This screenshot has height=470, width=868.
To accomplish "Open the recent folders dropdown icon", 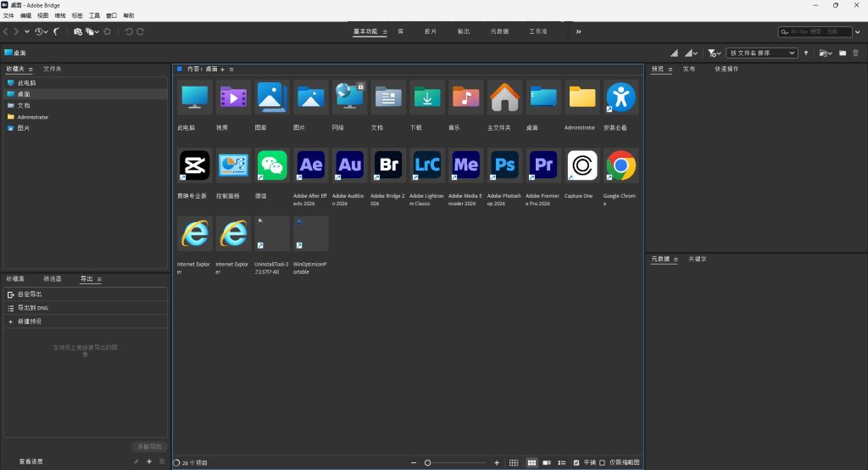I will 826,53.
